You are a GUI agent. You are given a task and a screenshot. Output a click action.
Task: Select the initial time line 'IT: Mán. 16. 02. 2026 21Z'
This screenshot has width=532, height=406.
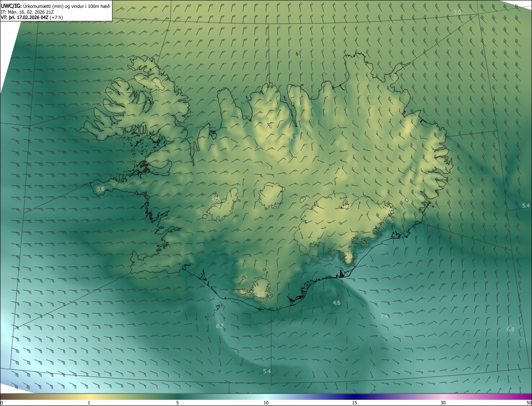coord(27,12)
